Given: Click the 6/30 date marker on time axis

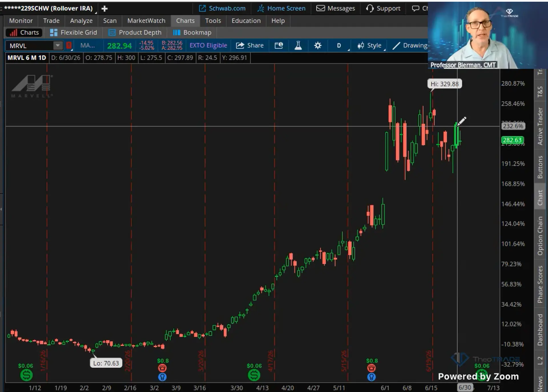Looking at the screenshot, I should (465, 387).
